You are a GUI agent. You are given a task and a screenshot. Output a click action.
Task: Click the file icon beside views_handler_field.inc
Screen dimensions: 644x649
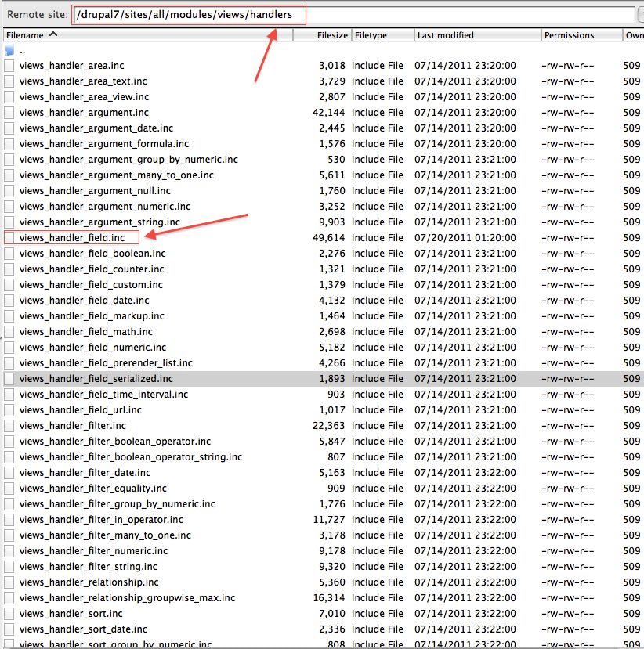pyautogui.click(x=9, y=238)
